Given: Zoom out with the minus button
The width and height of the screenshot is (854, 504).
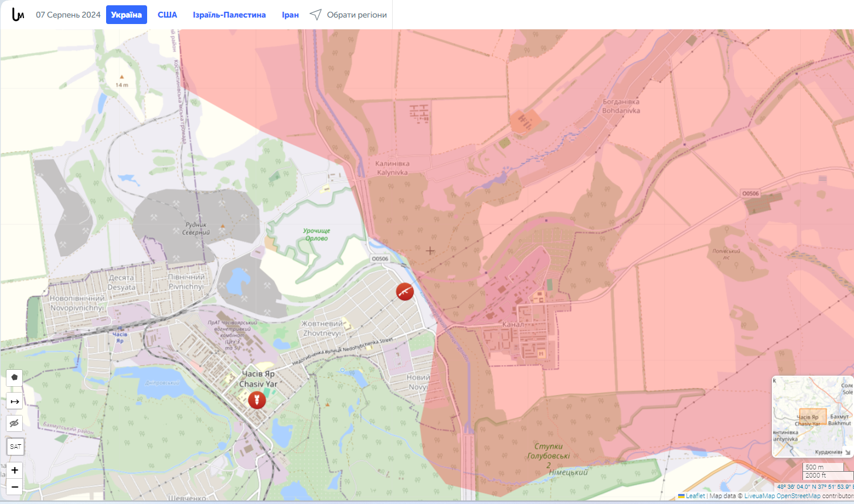Looking at the screenshot, I should pos(15,486).
